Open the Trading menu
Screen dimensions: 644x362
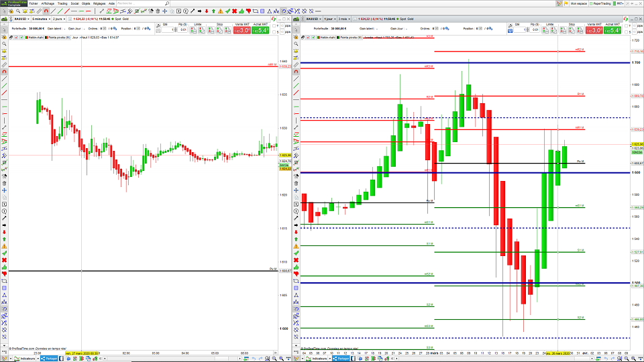click(x=62, y=3)
